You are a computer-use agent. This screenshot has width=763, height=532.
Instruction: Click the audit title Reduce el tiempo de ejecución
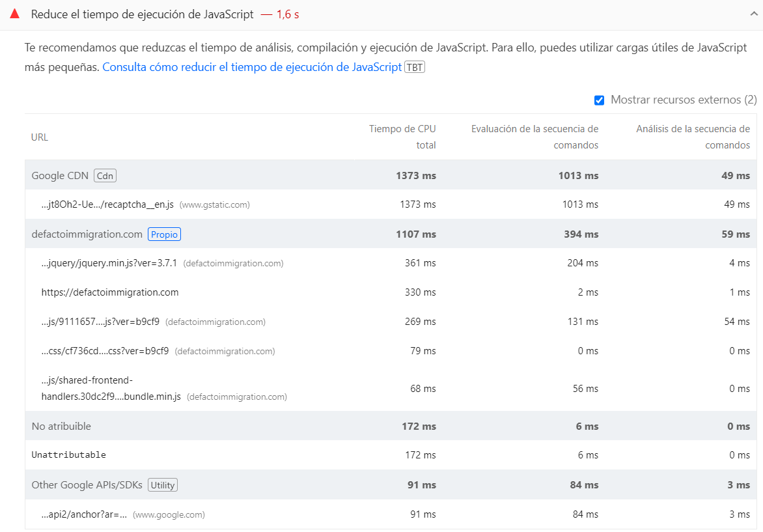(142, 14)
